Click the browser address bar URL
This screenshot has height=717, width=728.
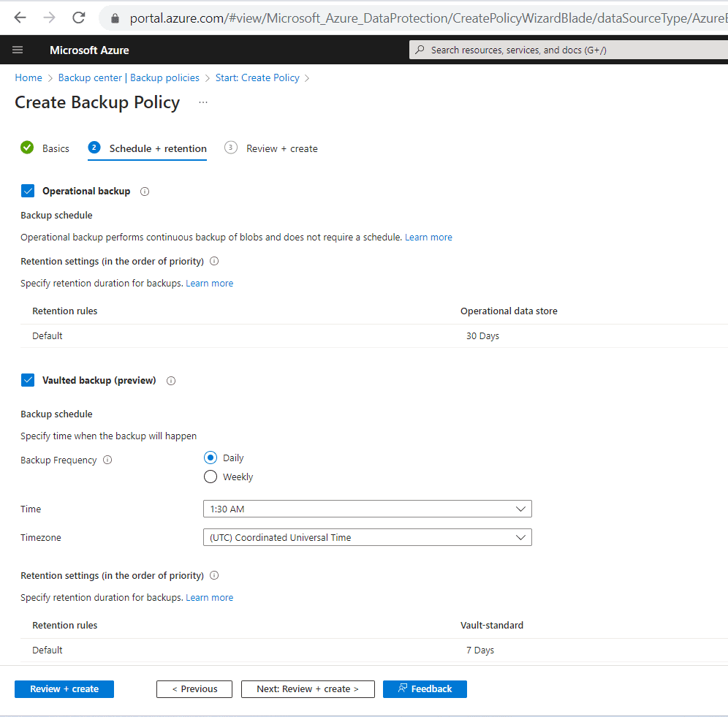pos(427,18)
